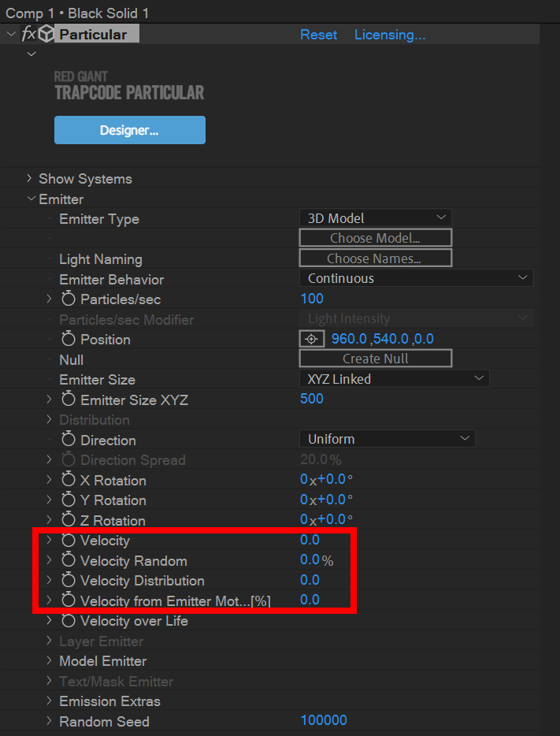Toggle the Direction stopwatch

(69, 440)
